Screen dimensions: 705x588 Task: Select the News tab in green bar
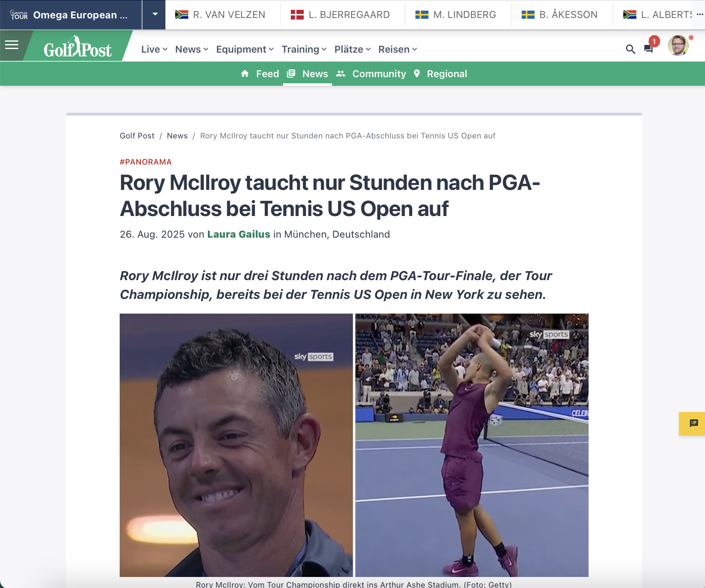[x=315, y=74]
